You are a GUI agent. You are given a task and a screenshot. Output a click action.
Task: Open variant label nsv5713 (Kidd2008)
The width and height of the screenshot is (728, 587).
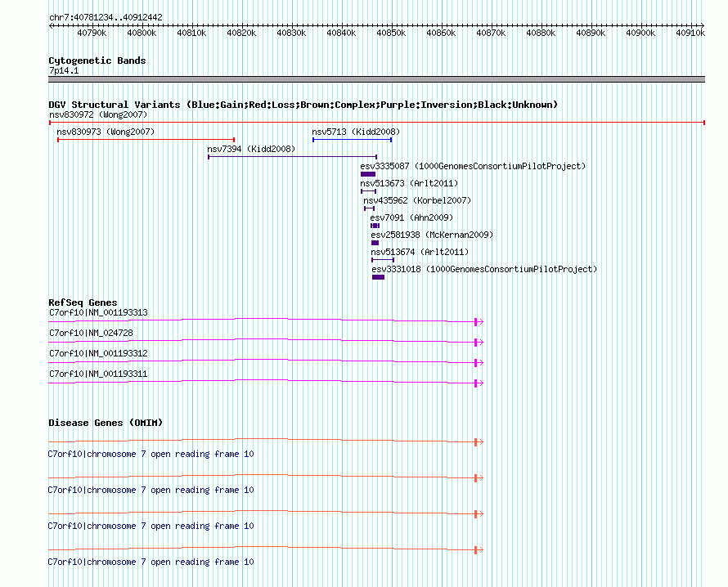coord(356,132)
